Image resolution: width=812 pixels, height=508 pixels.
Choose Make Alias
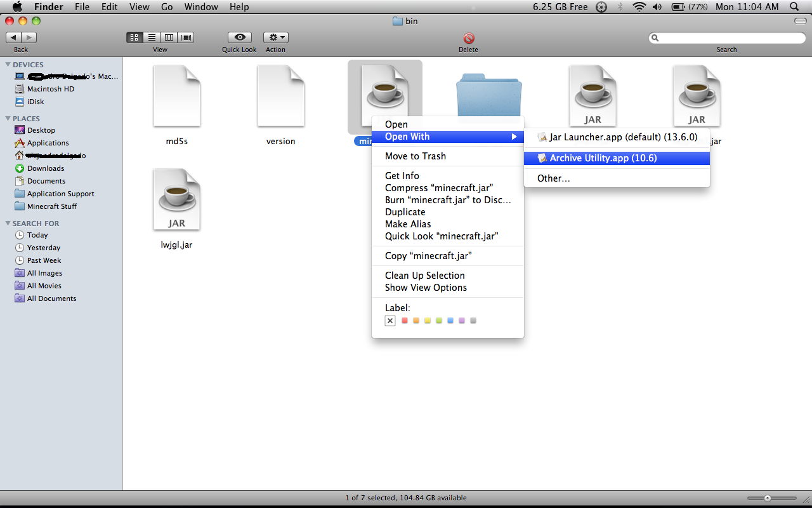[448, 224]
